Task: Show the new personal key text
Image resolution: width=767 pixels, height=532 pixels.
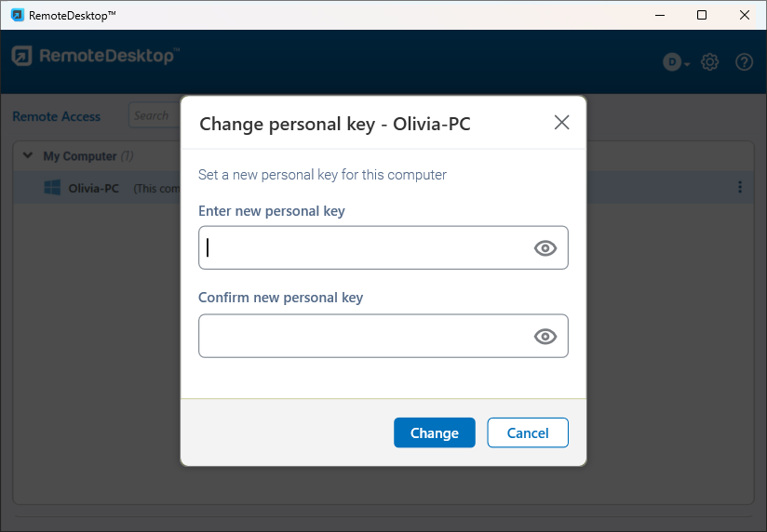Action: point(545,247)
